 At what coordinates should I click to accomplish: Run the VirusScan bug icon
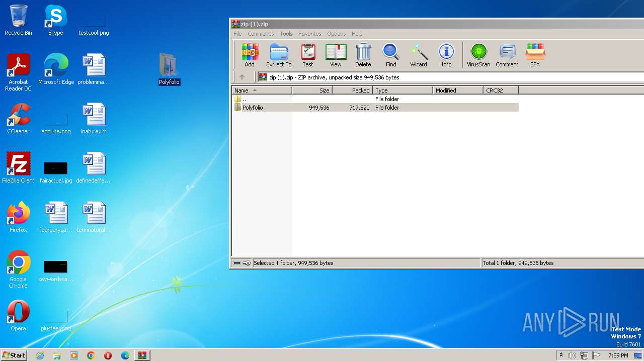click(x=478, y=55)
